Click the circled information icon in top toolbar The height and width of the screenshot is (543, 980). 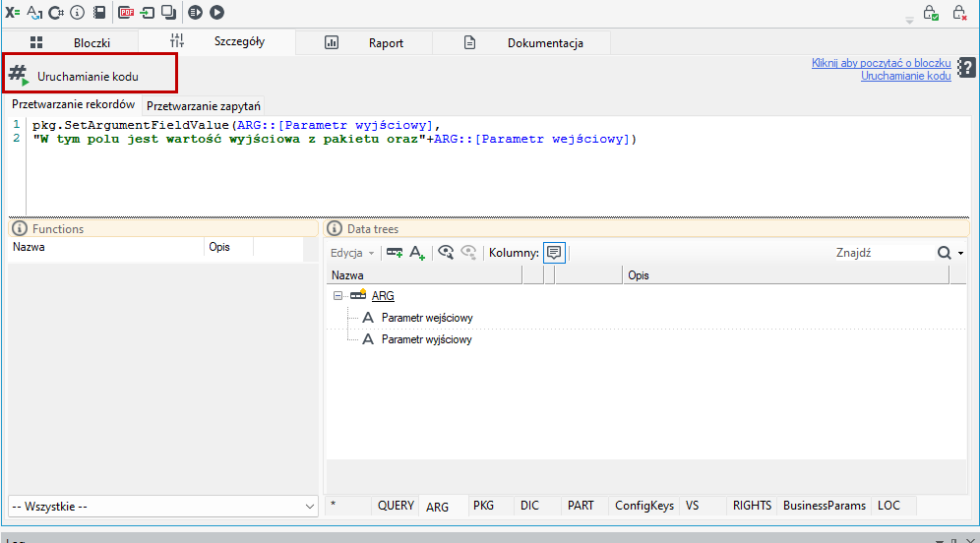tap(77, 12)
